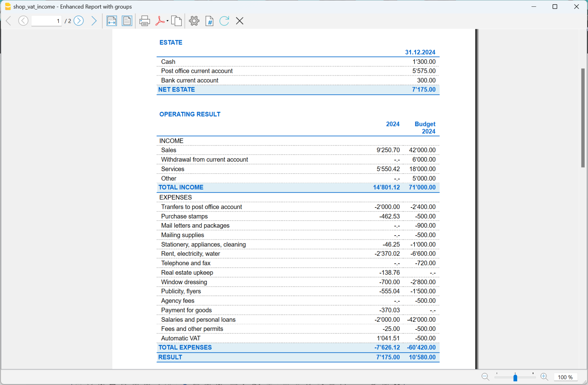Click the print report icon

145,21
